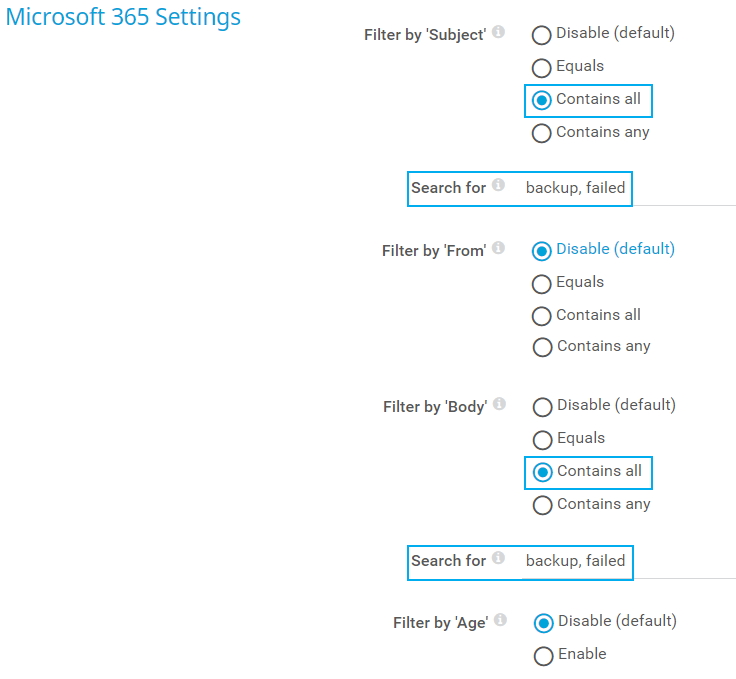
Task: Click the Microsoft 365 Settings heading
Action: point(123,17)
